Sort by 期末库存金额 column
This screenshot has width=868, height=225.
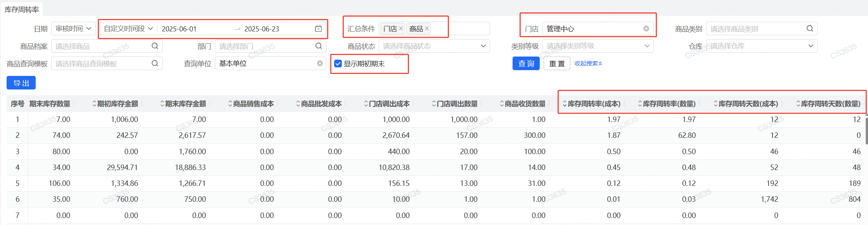tap(162, 104)
